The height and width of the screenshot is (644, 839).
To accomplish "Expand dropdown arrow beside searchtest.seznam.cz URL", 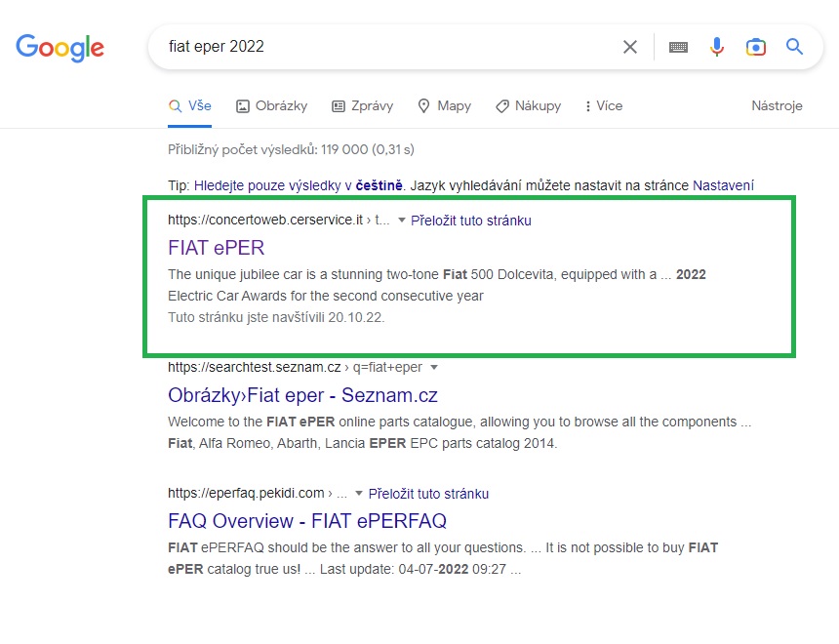I will 434,368.
